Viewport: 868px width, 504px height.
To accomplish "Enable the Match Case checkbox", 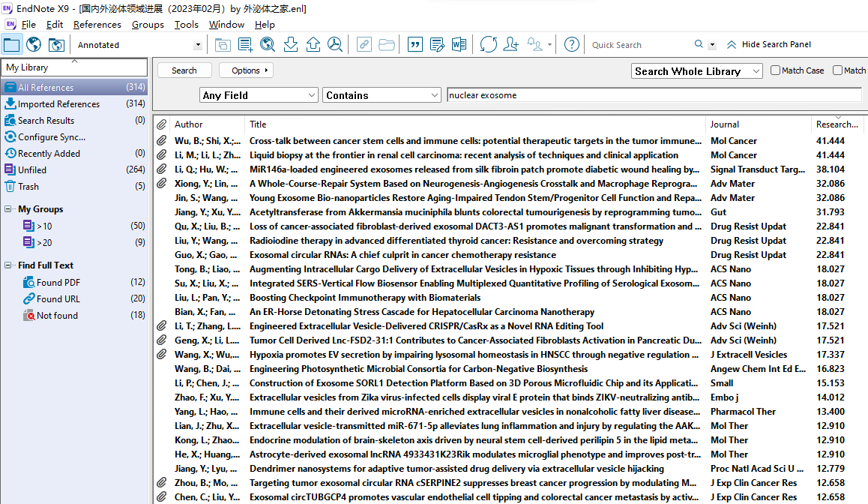I will (776, 70).
